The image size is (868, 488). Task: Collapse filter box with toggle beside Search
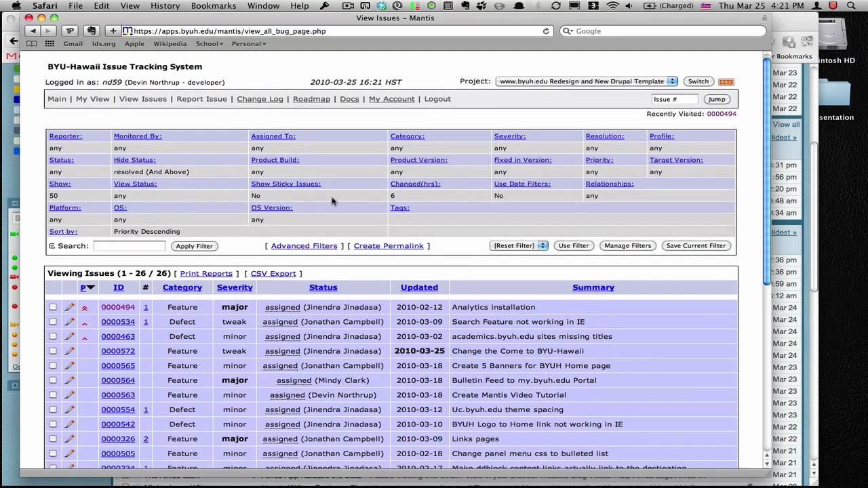52,246
